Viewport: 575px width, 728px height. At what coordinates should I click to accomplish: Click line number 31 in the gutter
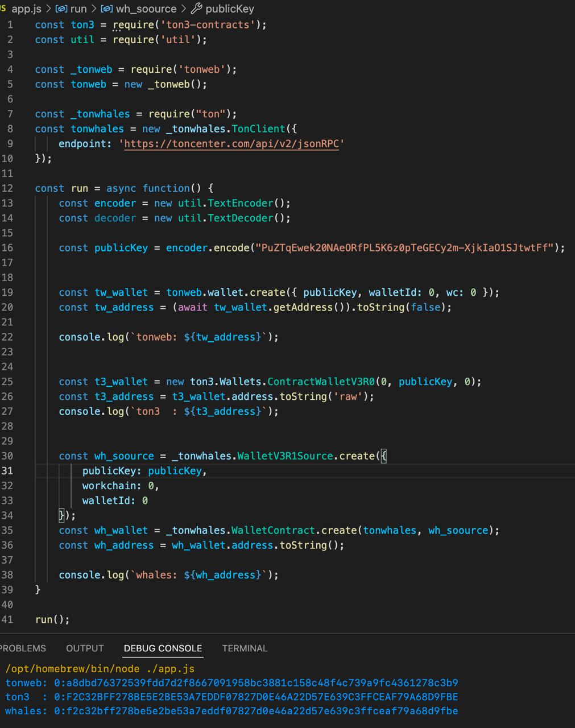coord(7,471)
